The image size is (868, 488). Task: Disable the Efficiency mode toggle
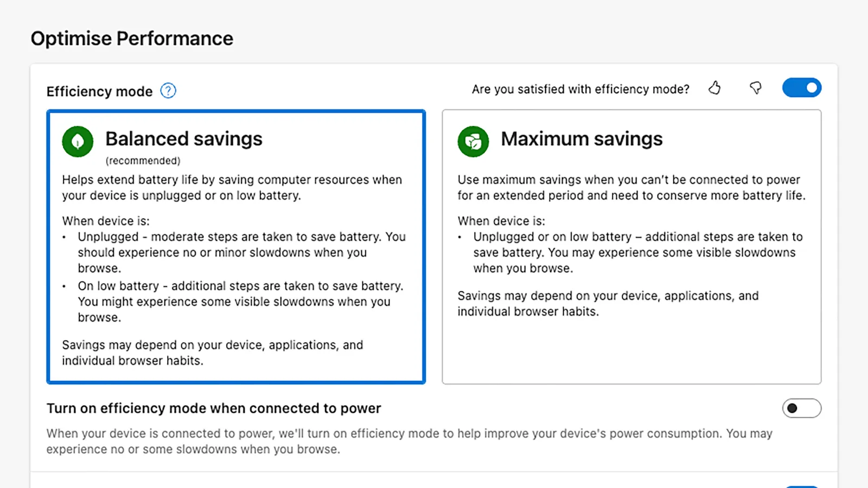pos(802,87)
